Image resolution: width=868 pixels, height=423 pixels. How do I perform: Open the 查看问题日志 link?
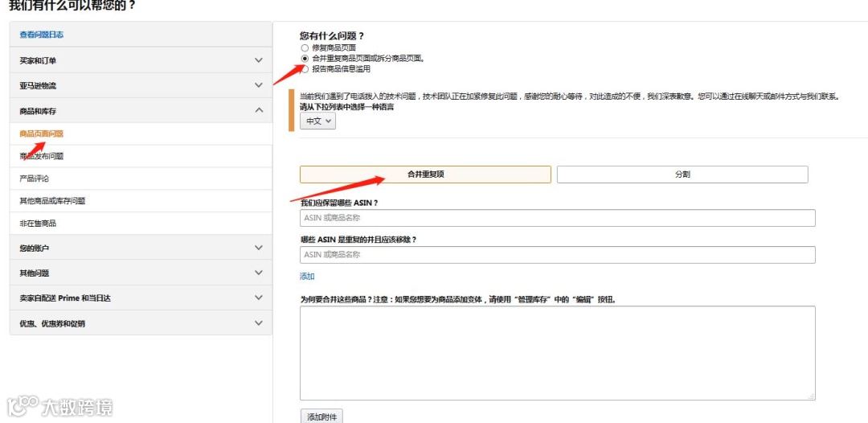[x=42, y=35]
